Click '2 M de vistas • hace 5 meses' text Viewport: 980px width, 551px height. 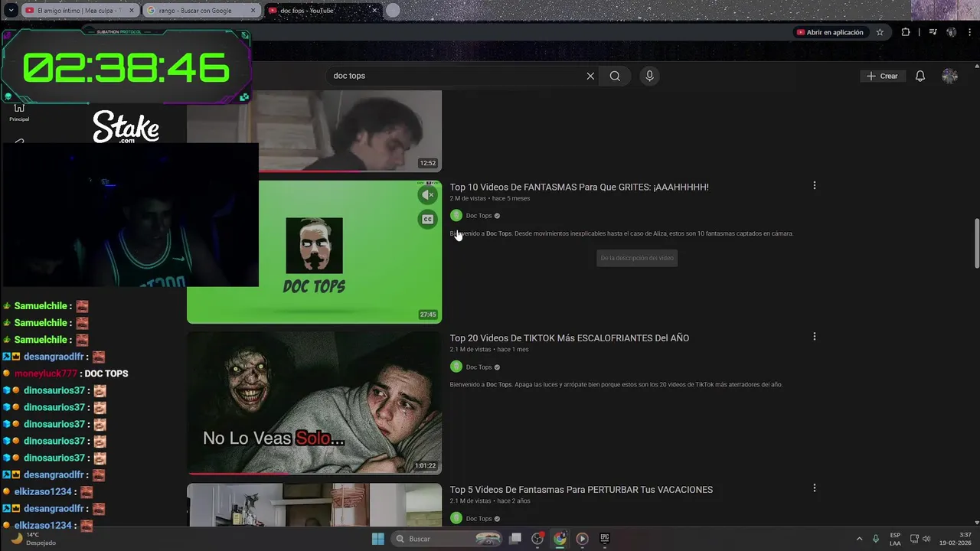coord(490,198)
